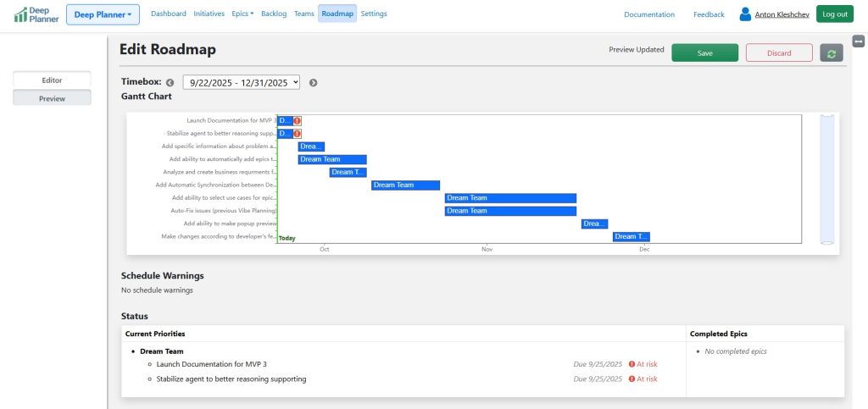Screen dimensions: 868x409
Task: Click the green refresh preview icon
Action: click(832, 53)
